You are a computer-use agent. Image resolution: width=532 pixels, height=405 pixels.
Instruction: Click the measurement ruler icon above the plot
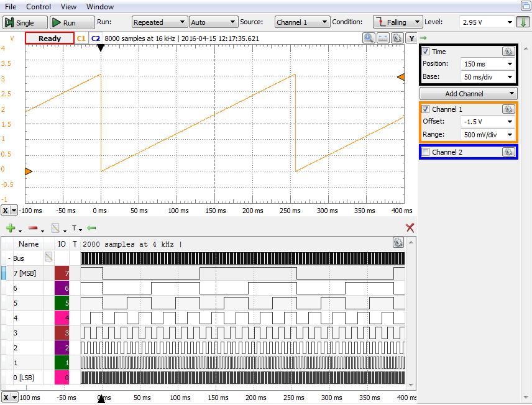(383, 38)
